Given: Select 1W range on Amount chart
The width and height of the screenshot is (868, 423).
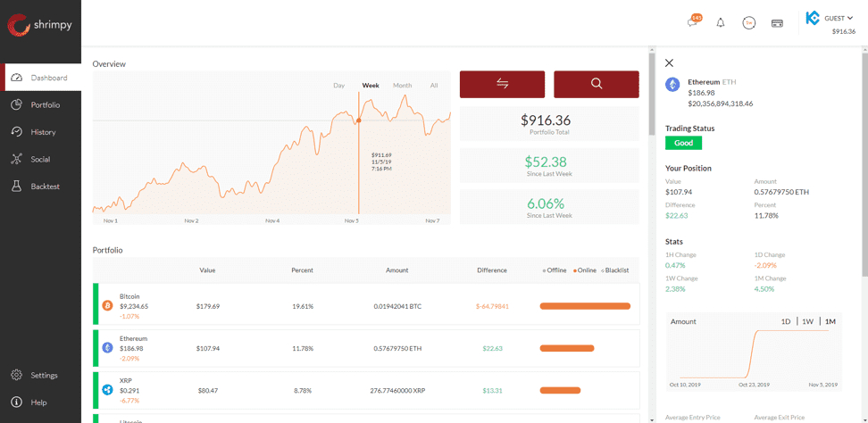Looking at the screenshot, I should 807,321.
